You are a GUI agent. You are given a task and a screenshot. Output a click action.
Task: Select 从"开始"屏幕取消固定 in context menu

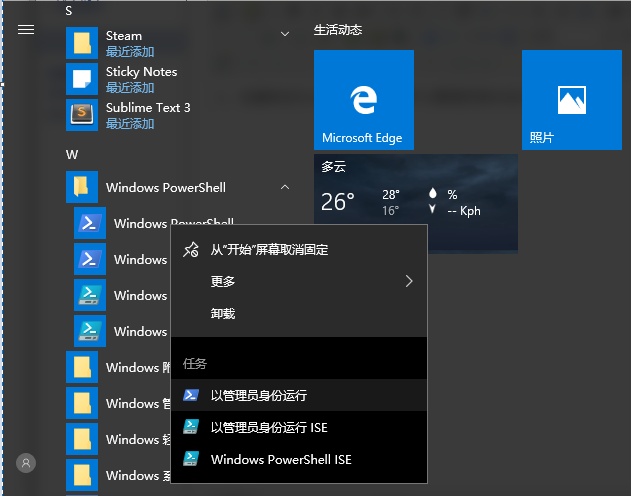299,249
